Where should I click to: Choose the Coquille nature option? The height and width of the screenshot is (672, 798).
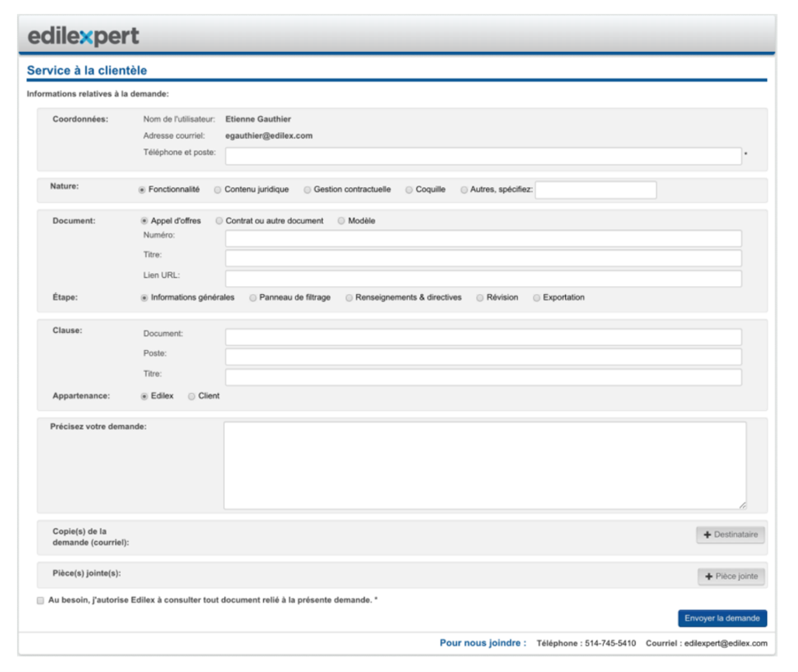[x=409, y=189]
